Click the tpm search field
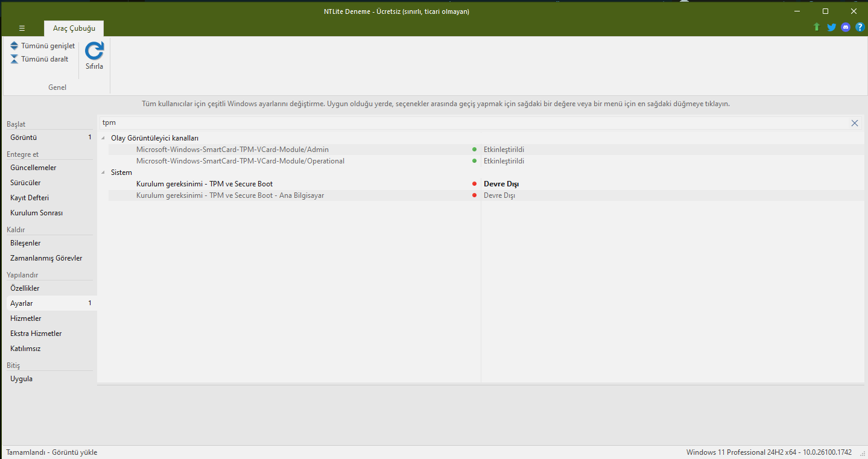The width and height of the screenshot is (868, 459). click(474, 123)
